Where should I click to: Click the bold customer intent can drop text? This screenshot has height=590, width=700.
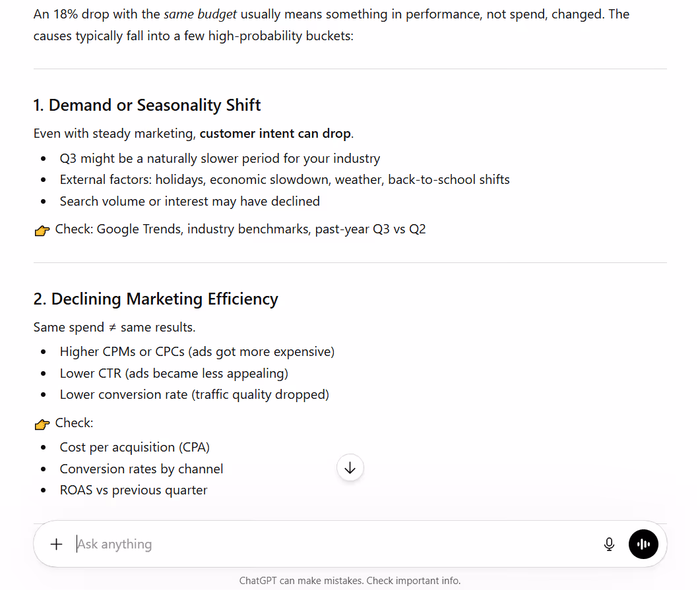275,133
